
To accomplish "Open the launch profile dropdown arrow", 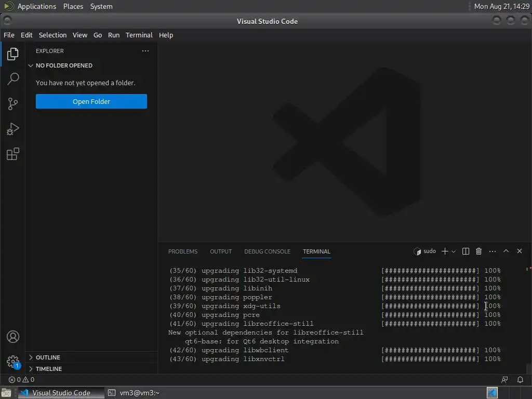I will pyautogui.click(x=454, y=251).
